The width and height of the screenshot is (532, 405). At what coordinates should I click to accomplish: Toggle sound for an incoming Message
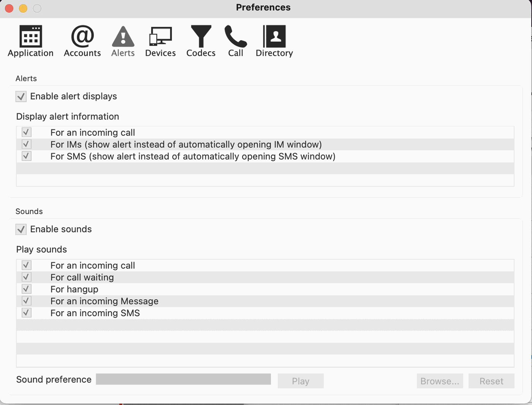click(26, 301)
